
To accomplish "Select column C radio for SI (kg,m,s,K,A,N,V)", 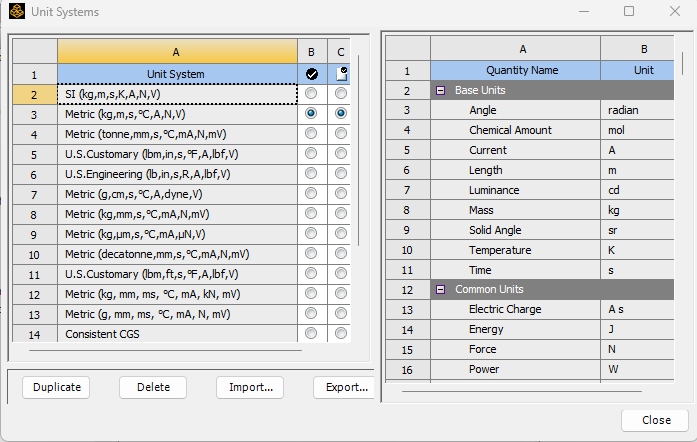I will 341,93.
